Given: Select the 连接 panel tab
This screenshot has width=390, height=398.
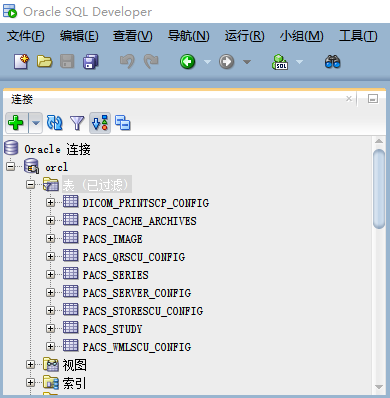Looking at the screenshot, I should click(22, 99).
